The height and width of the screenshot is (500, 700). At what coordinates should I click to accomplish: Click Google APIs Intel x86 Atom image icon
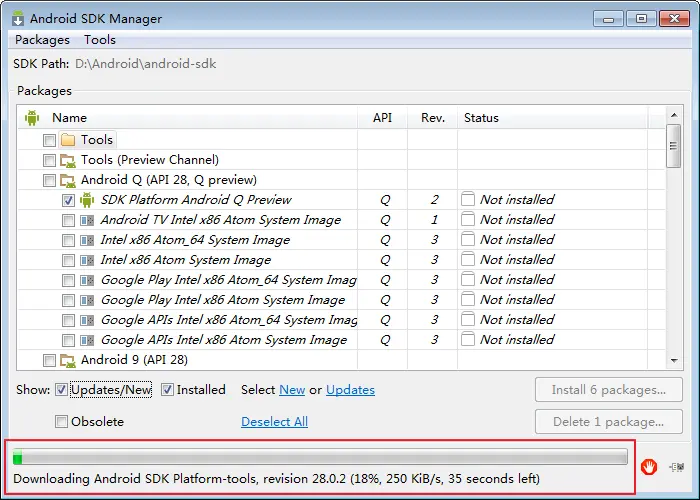tap(87, 341)
